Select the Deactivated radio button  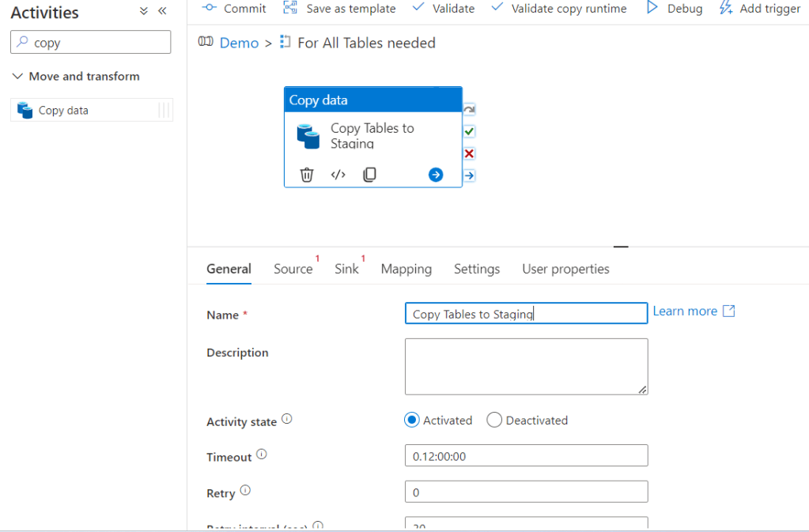tap(494, 421)
